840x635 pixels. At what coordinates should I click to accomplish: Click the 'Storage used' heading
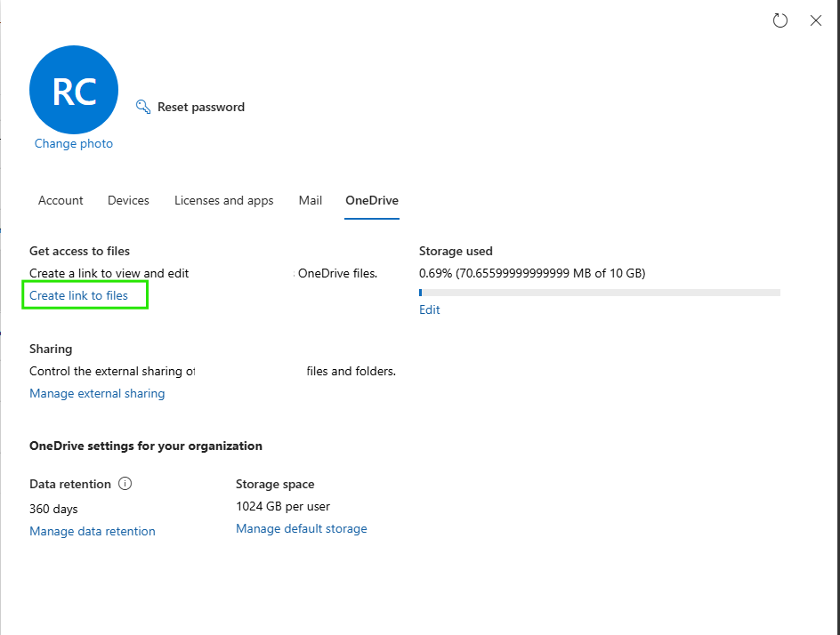[456, 251]
